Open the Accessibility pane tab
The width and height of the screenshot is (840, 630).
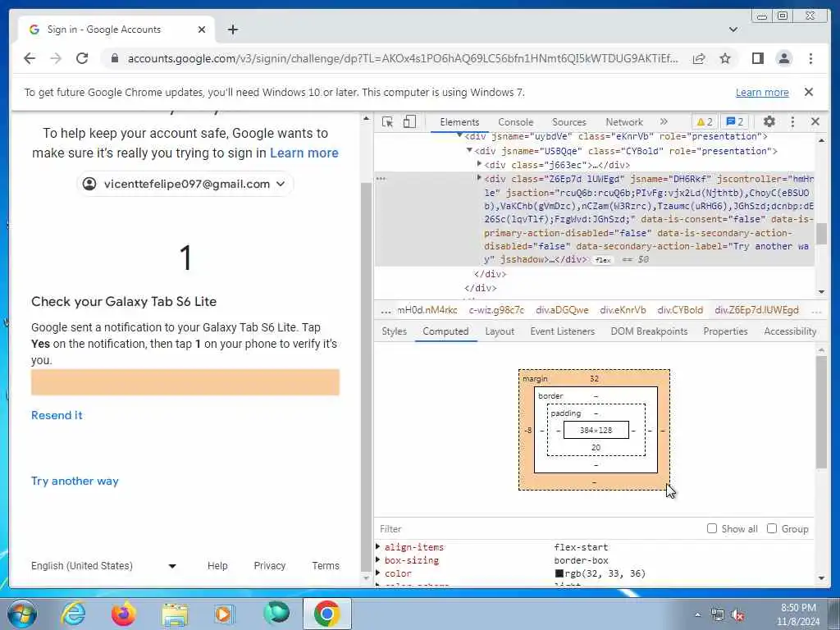point(790,331)
